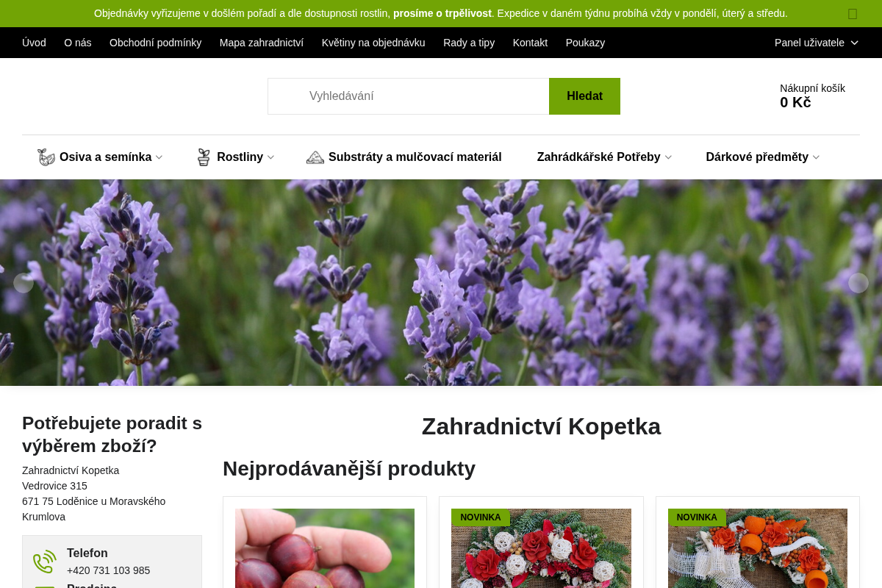Click the Zahradnictví Kopetka heading

pyautogui.click(x=541, y=426)
